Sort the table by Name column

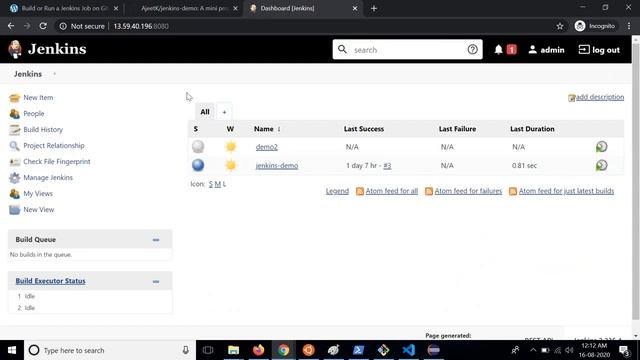(x=267, y=129)
